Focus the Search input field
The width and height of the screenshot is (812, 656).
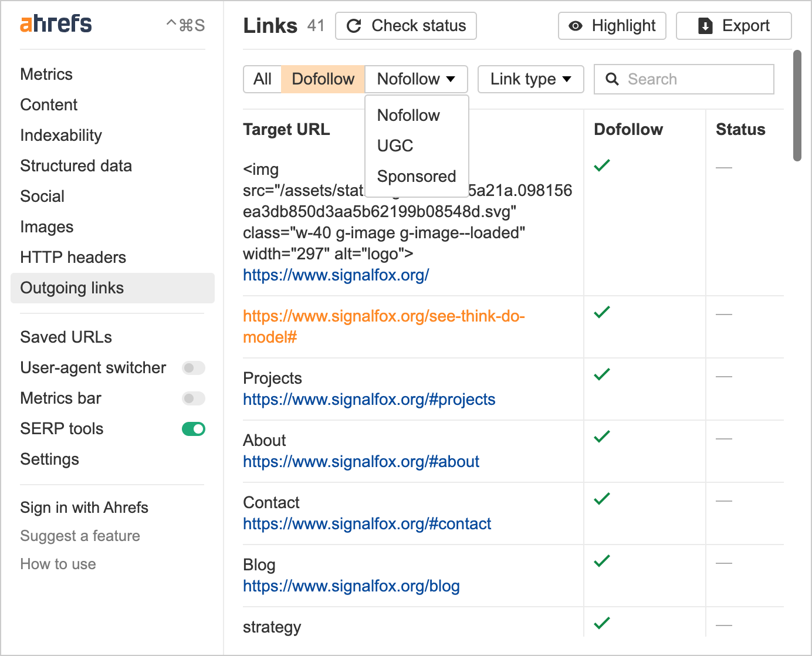(684, 79)
